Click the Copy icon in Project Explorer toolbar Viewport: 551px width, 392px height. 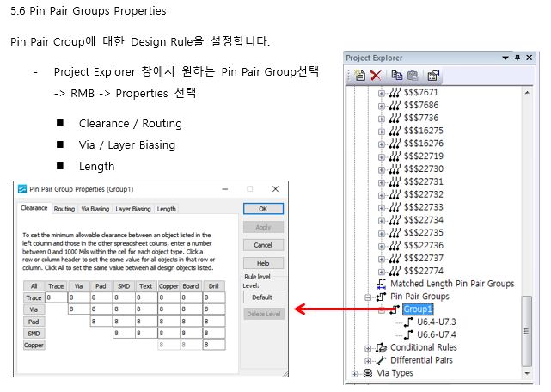[x=397, y=75]
